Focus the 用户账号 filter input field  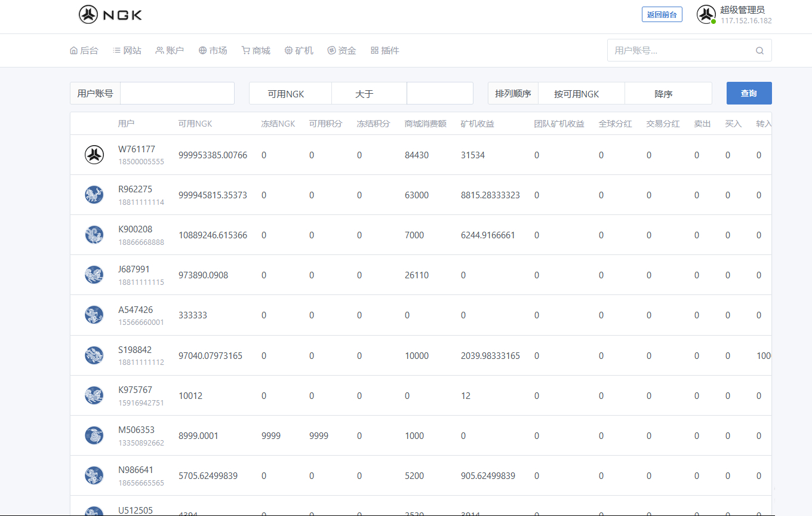(177, 94)
